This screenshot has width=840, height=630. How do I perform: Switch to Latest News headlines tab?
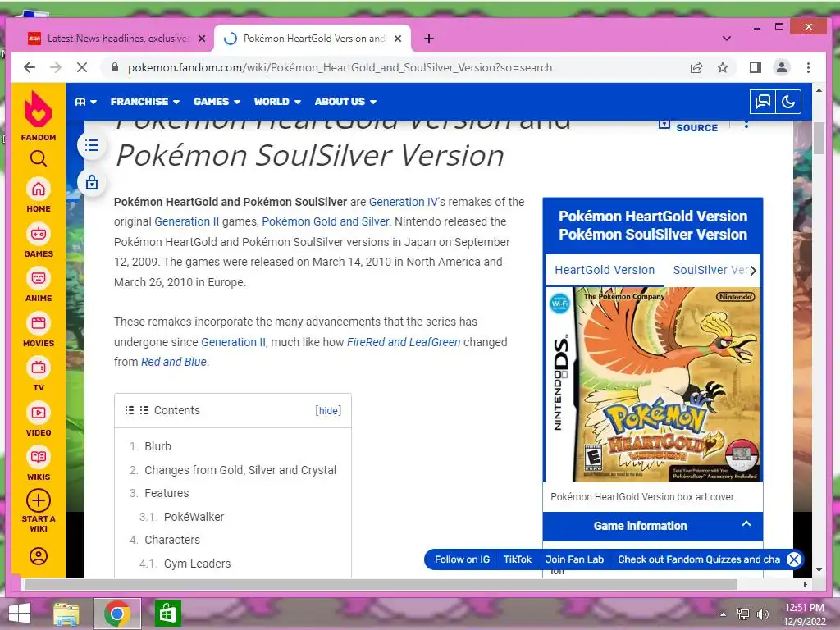click(x=117, y=39)
